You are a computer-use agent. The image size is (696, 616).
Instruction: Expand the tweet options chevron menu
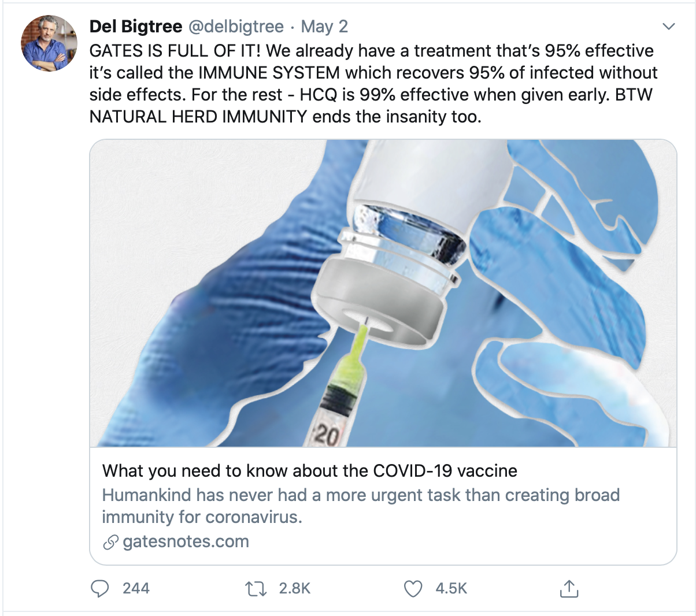pos(668,27)
